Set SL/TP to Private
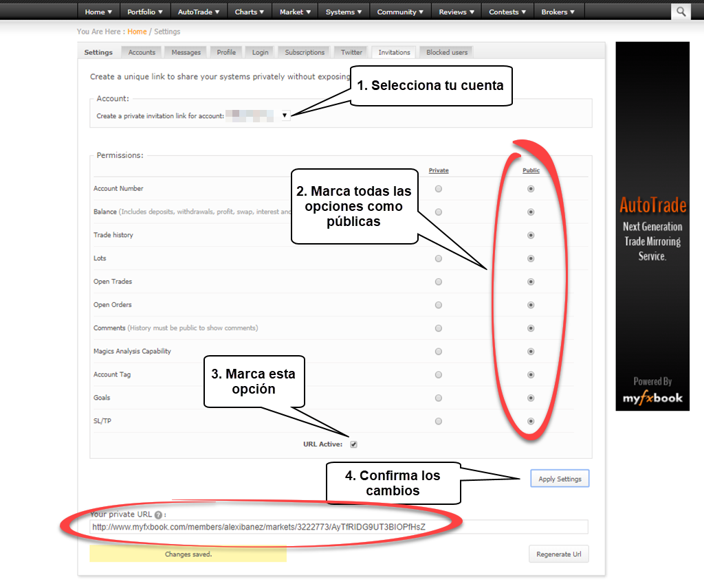Image resolution: width=704 pixels, height=588 pixels. coord(438,422)
